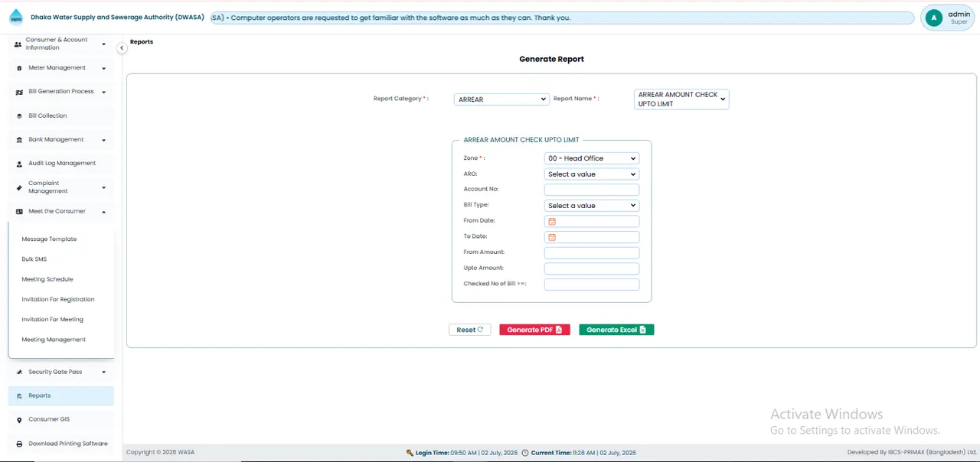The image size is (980, 462).
Task: Open Download Printing Software menu item
Action: pyautogui.click(x=60, y=444)
